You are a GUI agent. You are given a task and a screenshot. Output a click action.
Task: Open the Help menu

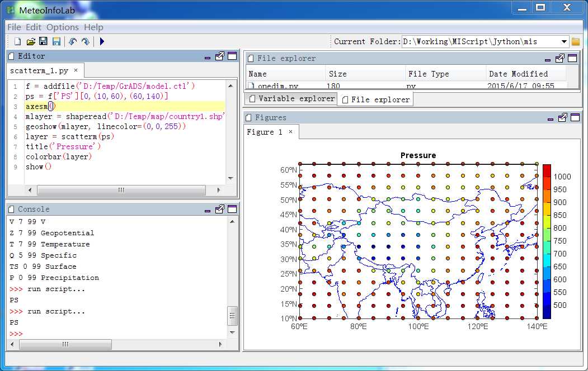(93, 27)
